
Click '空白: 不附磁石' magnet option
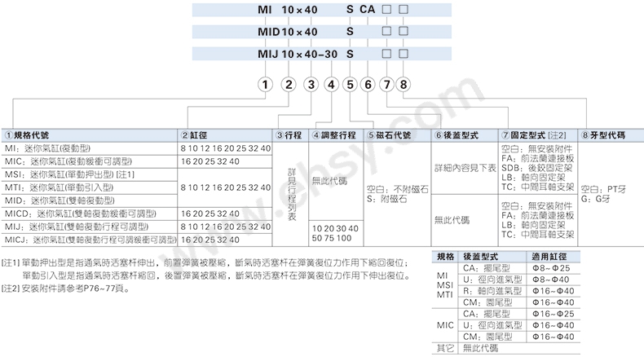(398, 189)
